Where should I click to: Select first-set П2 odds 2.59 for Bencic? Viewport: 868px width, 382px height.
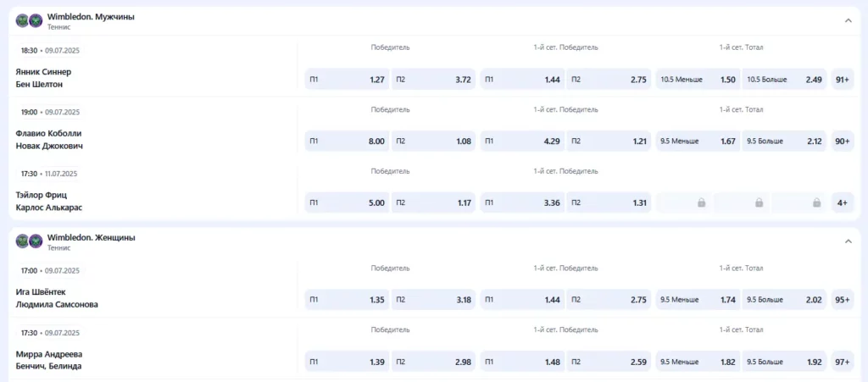(x=609, y=363)
